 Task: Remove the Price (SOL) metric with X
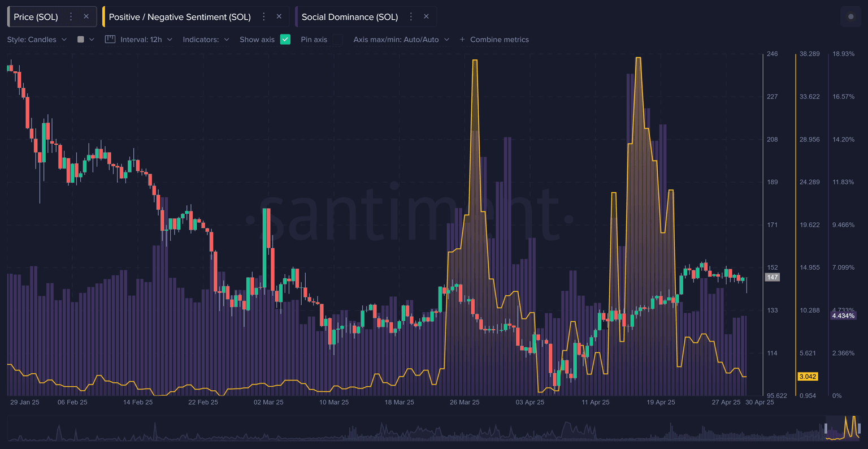86,17
